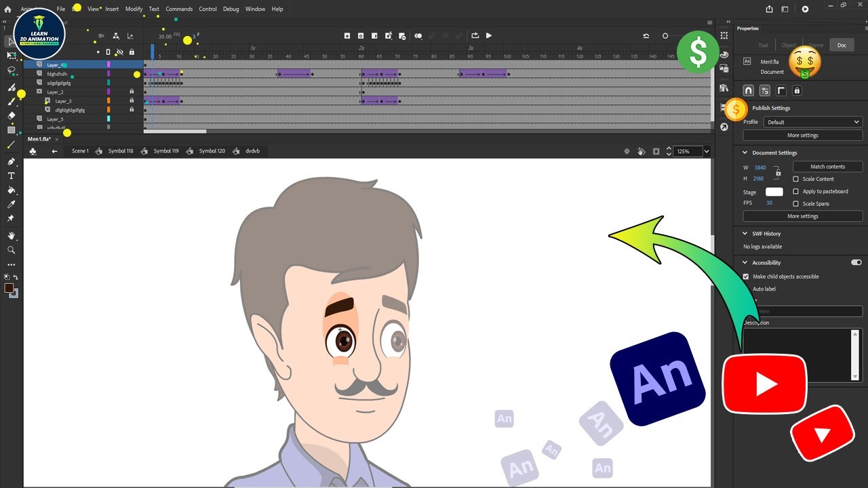868x488 pixels.
Task: Check the Scale Content checkbox
Action: pos(796,179)
